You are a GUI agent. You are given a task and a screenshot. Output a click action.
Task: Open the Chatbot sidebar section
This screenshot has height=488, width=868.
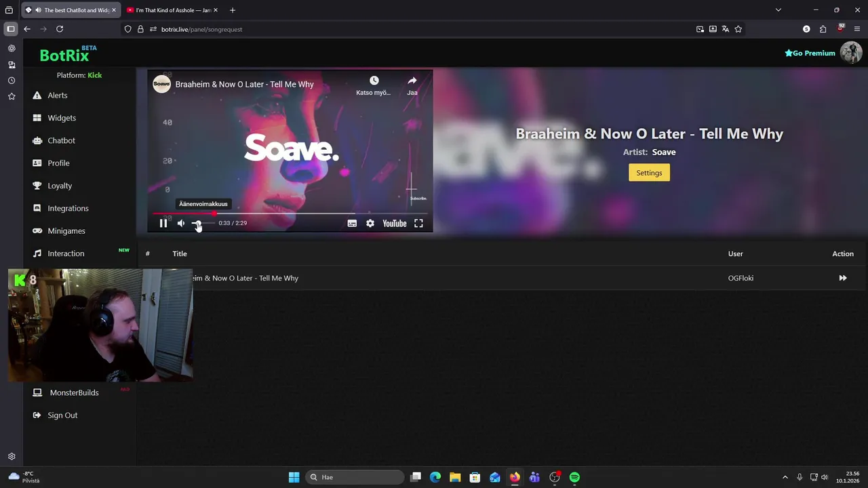coord(61,140)
